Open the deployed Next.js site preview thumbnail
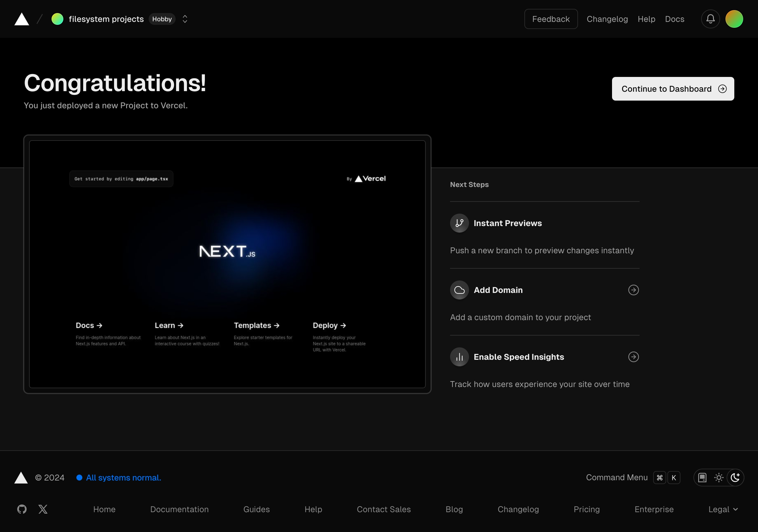Viewport: 758px width, 532px height. (x=227, y=264)
